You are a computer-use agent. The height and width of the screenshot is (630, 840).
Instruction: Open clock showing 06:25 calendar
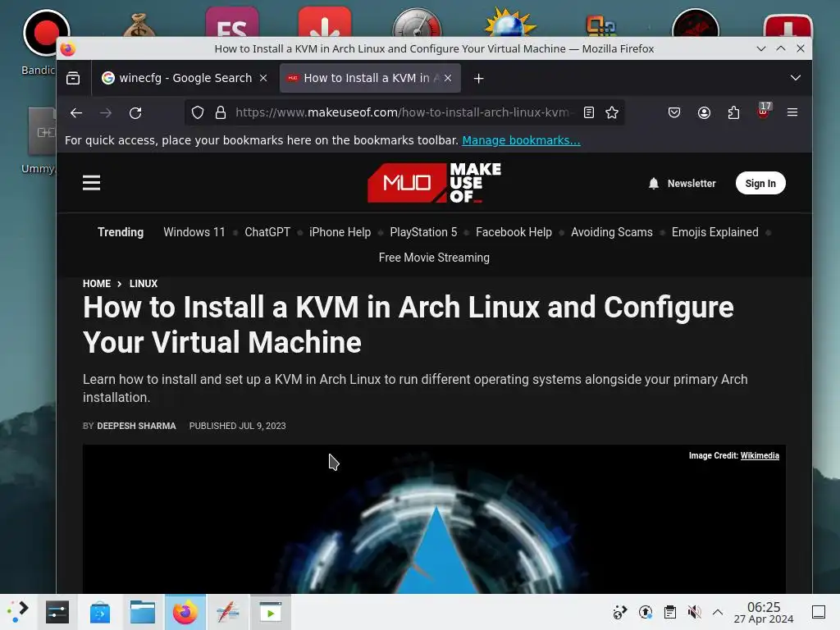click(x=764, y=612)
